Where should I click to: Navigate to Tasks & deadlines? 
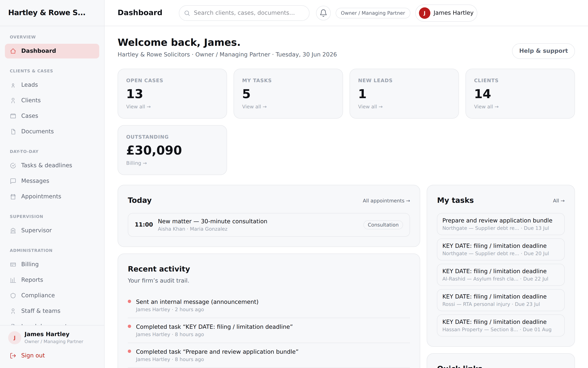(x=52, y=165)
